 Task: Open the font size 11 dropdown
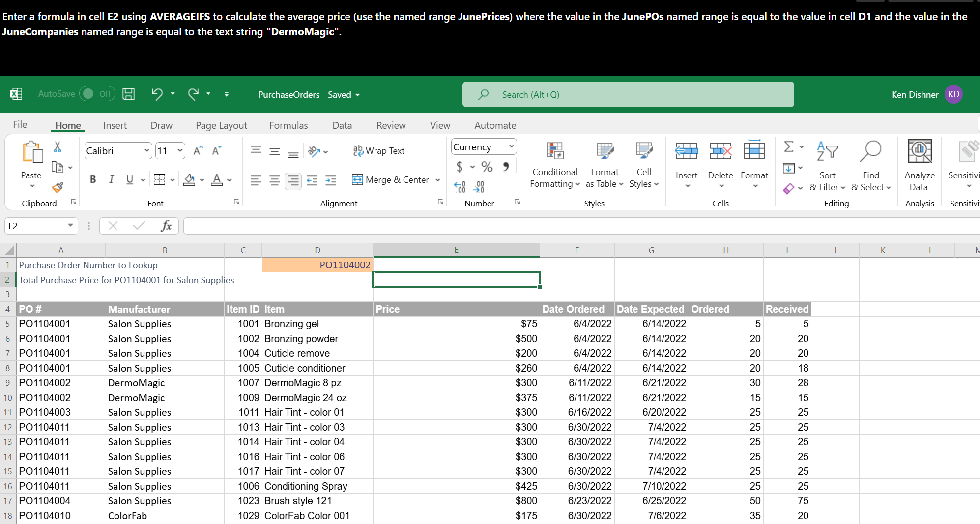click(180, 150)
